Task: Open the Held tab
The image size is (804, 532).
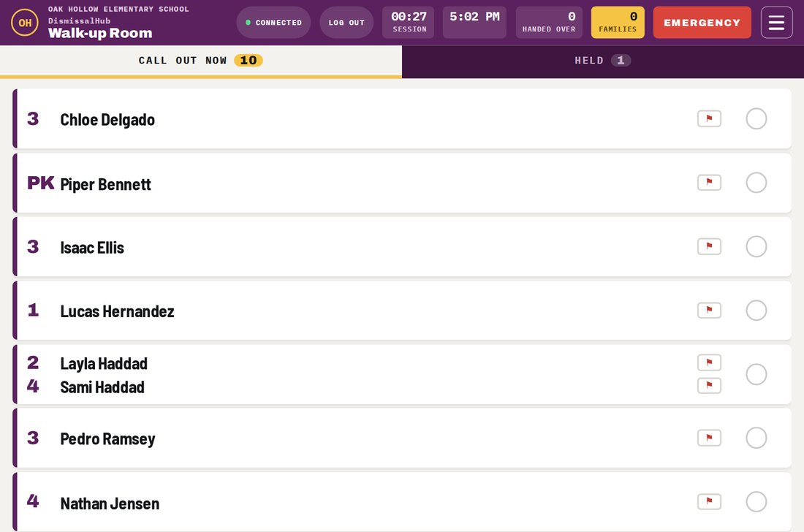Action: point(603,61)
